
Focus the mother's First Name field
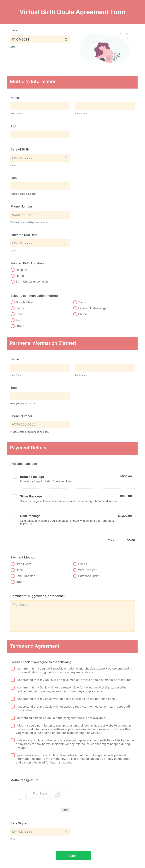(40, 106)
